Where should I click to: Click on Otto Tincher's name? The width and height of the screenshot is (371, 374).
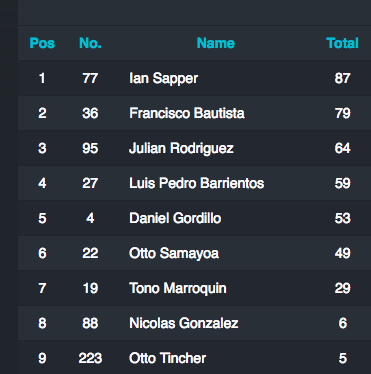(x=168, y=358)
